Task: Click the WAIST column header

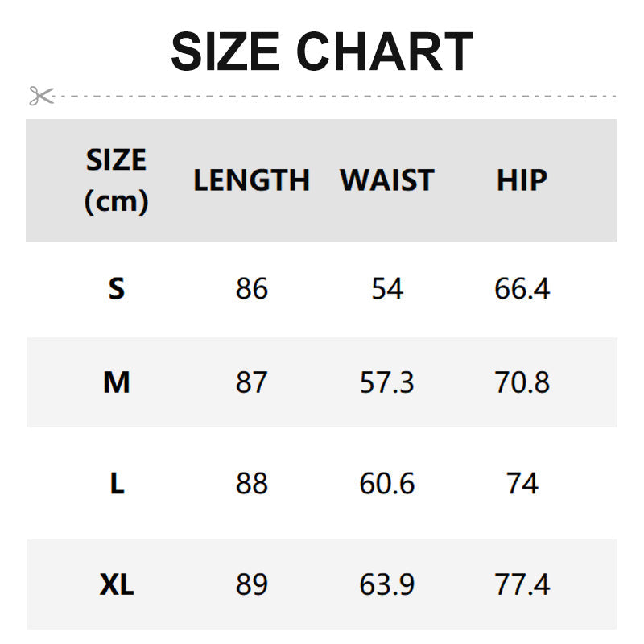Action: click(x=386, y=180)
